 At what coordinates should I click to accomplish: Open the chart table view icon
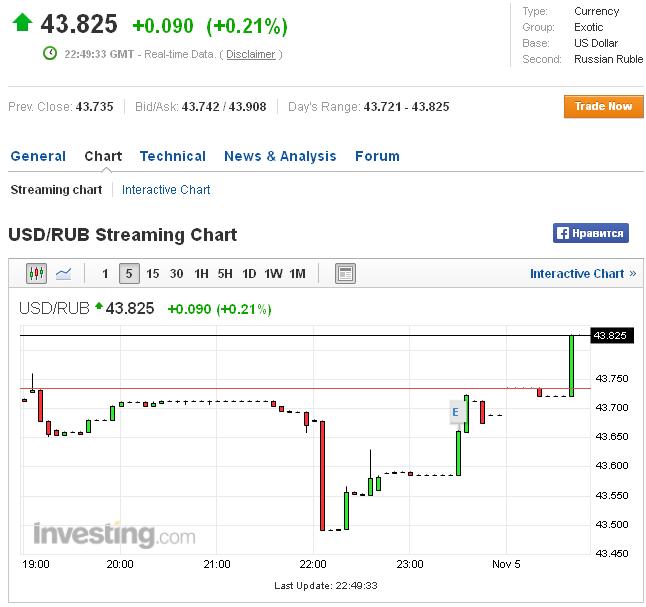coord(345,274)
